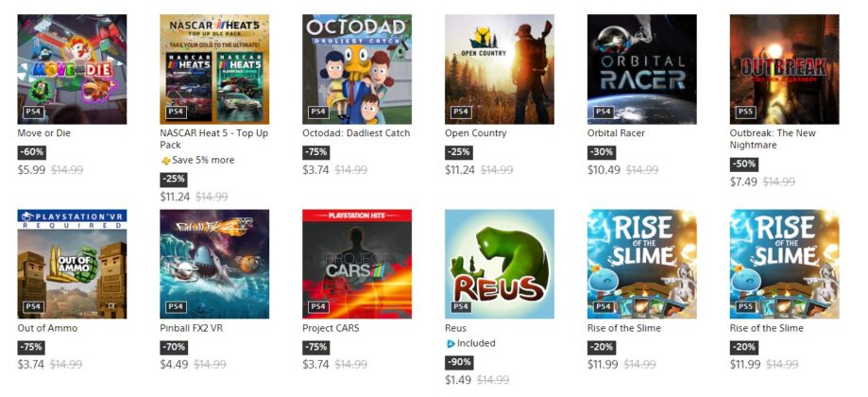Click the Move or Die title link

44,133
